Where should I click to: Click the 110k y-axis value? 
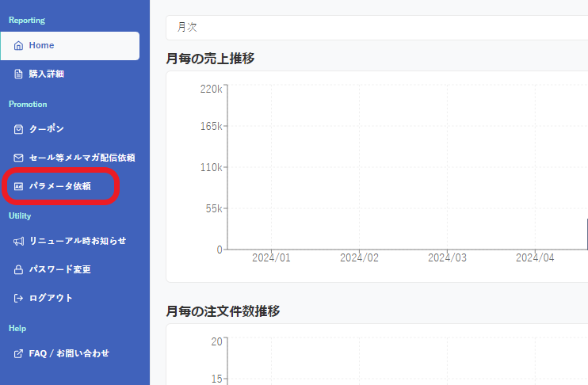[x=211, y=167]
